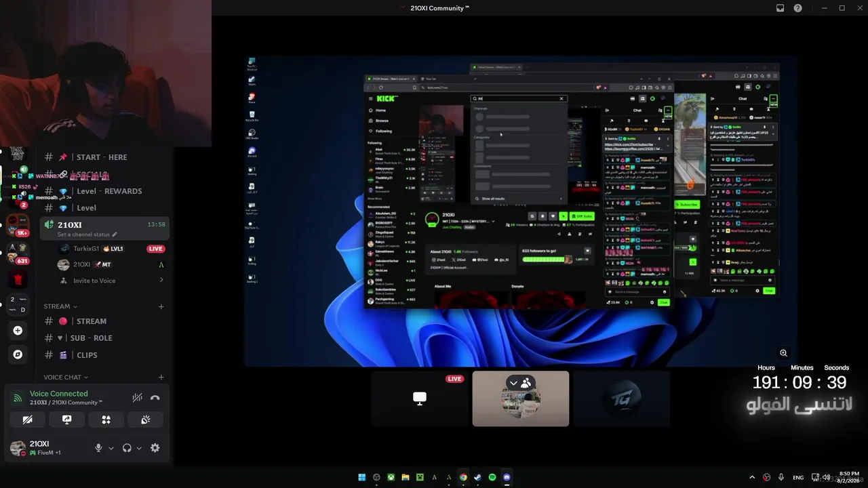Screen dimensions: 868x488
Task: Open system volume icon in taskbar tray
Action: pyautogui.click(x=826, y=477)
